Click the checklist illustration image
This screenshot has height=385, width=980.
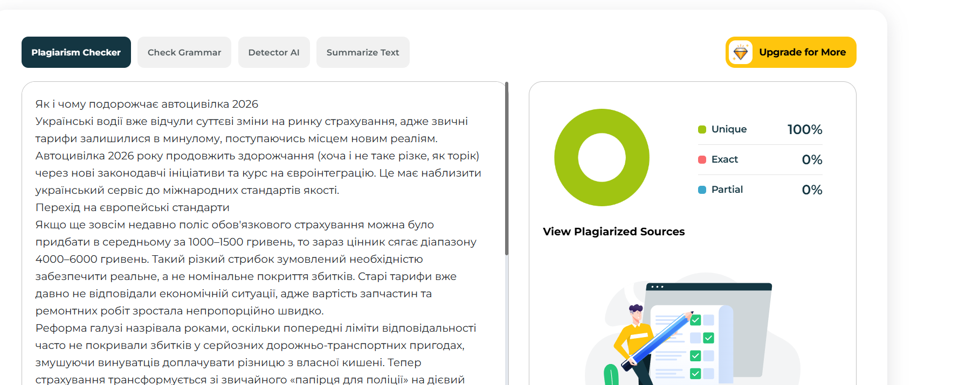(x=693, y=330)
